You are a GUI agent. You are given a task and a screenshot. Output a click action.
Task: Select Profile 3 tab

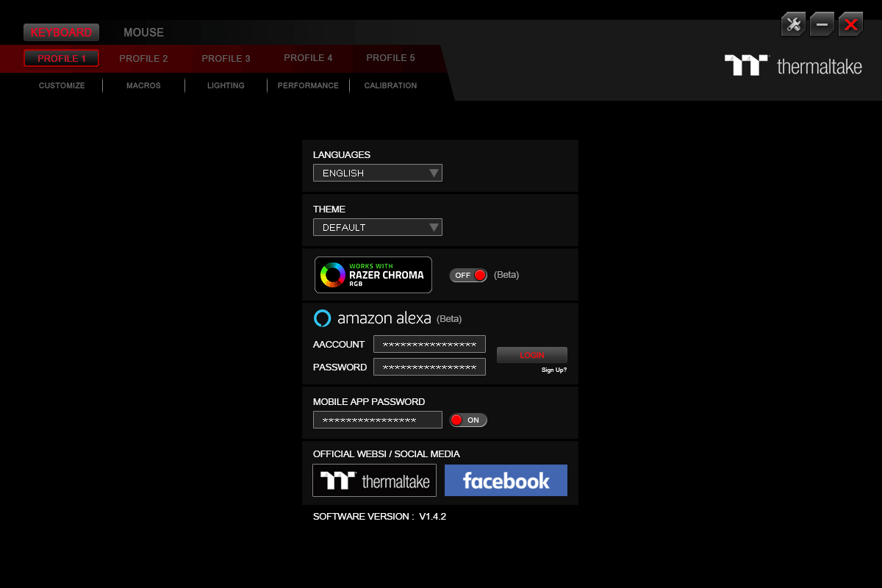point(226,58)
